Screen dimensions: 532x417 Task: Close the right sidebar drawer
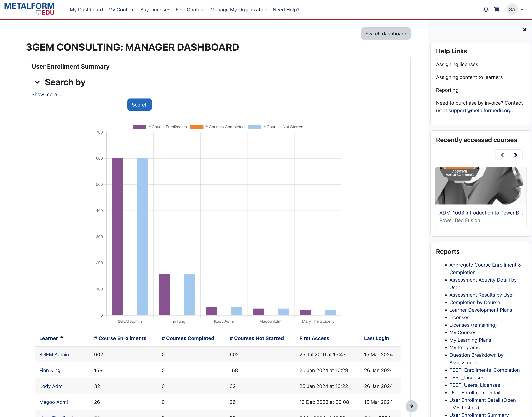coord(524,30)
